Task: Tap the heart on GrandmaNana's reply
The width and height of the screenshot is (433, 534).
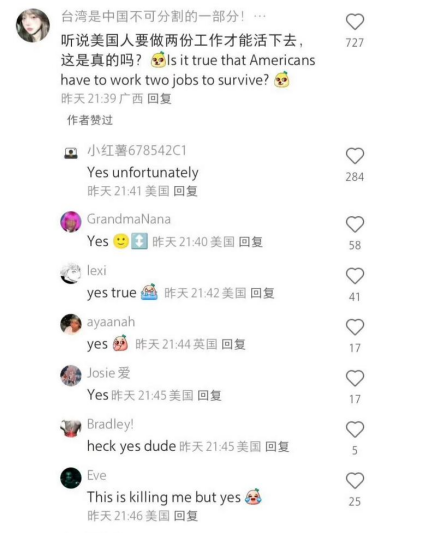Action: [x=355, y=224]
